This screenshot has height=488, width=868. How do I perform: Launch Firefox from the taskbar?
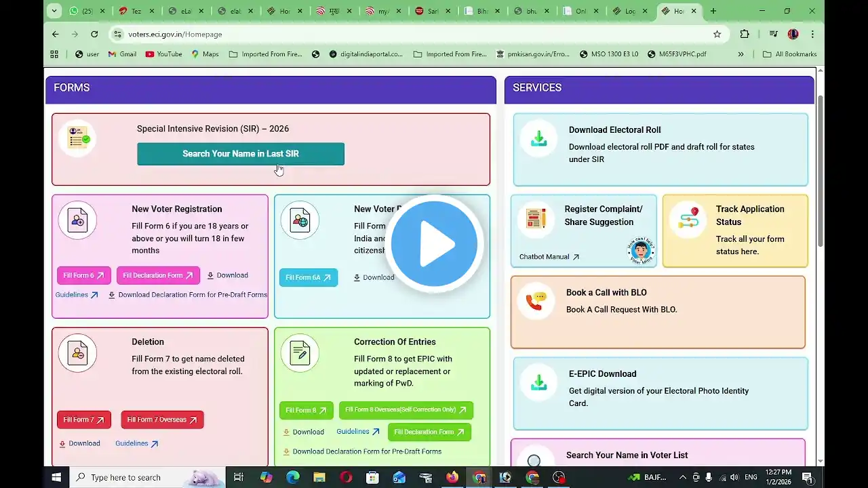452,477
